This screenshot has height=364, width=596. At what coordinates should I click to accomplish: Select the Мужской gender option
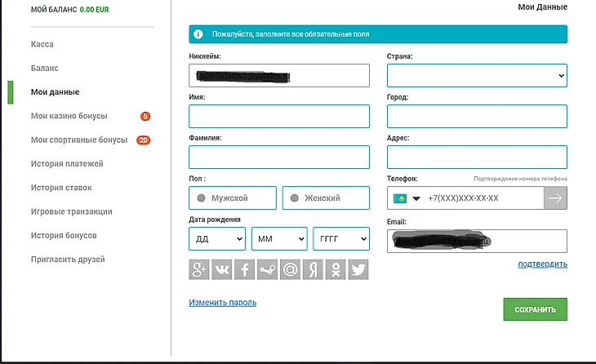[x=233, y=198]
